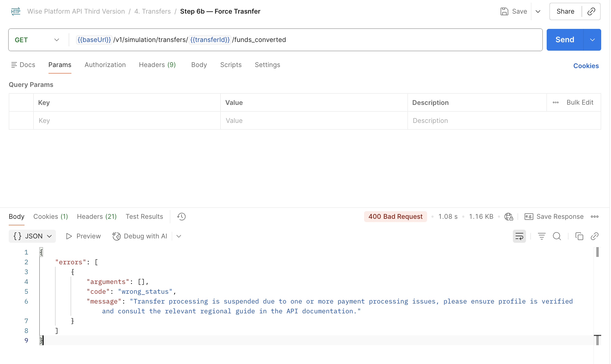Copy request link via chain icon
Image resolution: width=611 pixels, height=364 pixels.
[591, 11]
